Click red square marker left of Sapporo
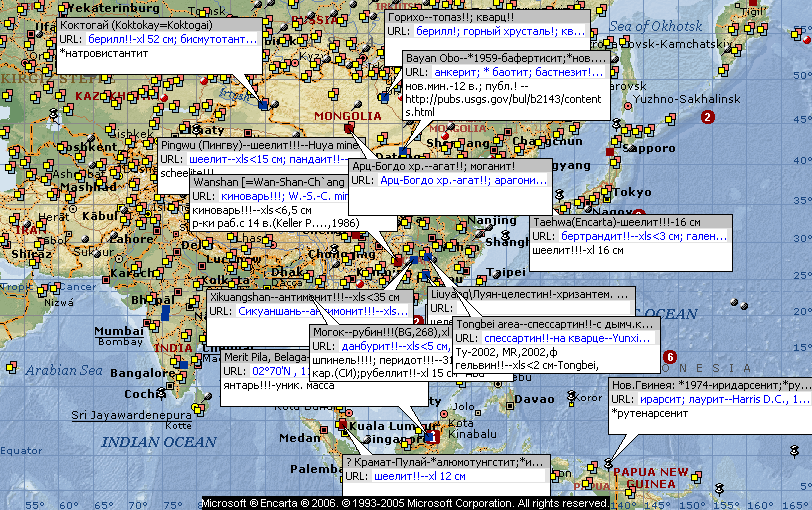The height and width of the screenshot is (510, 812). [610, 152]
